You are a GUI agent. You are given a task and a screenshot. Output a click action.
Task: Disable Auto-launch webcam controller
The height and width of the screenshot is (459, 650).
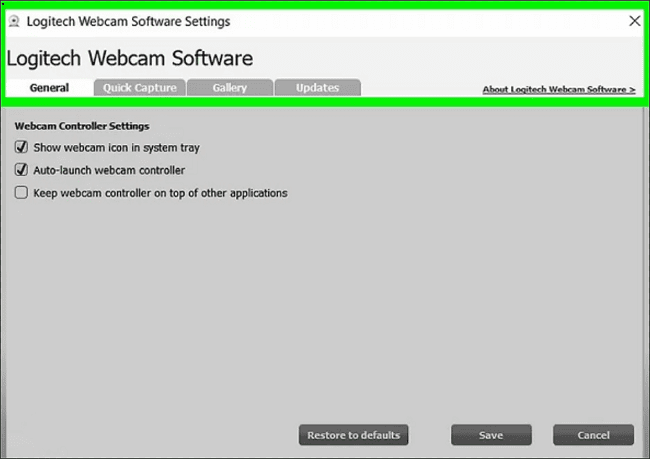point(21,170)
